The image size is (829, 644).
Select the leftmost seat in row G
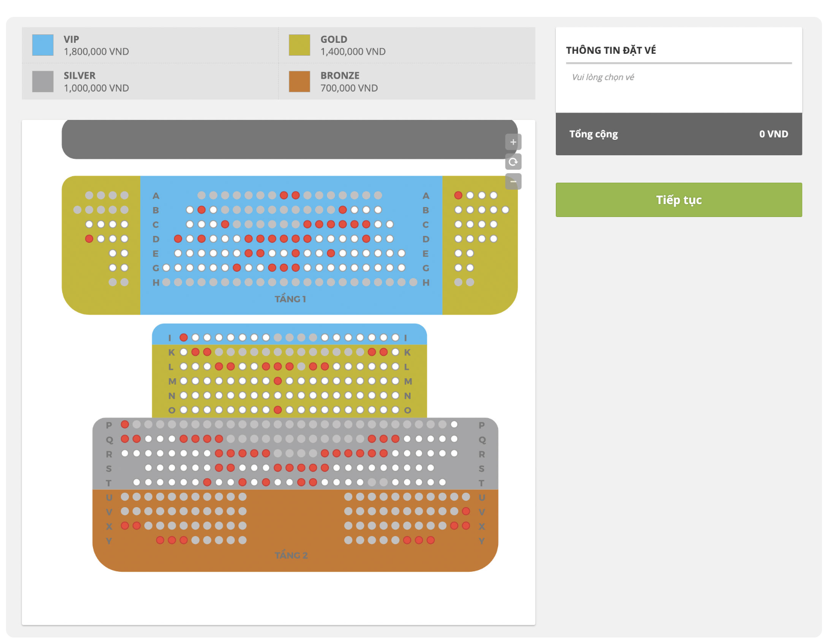tap(166, 268)
